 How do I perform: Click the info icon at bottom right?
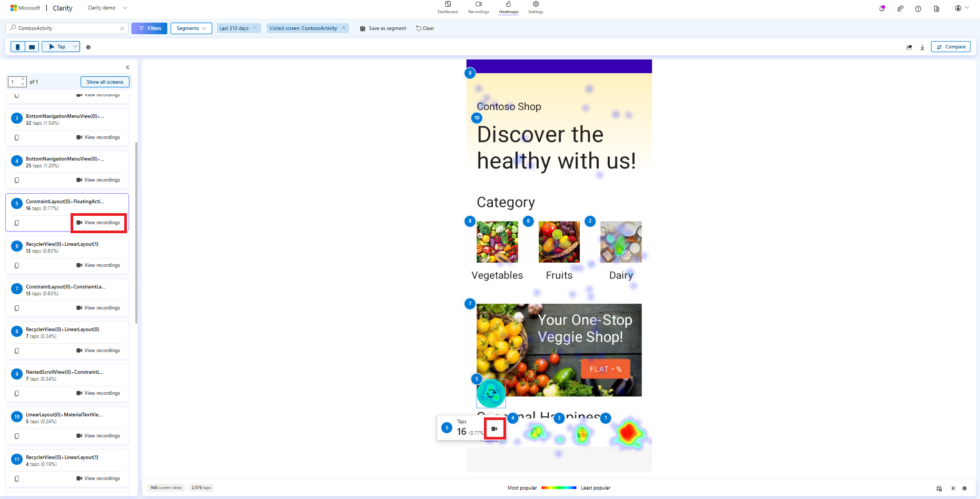point(965,488)
